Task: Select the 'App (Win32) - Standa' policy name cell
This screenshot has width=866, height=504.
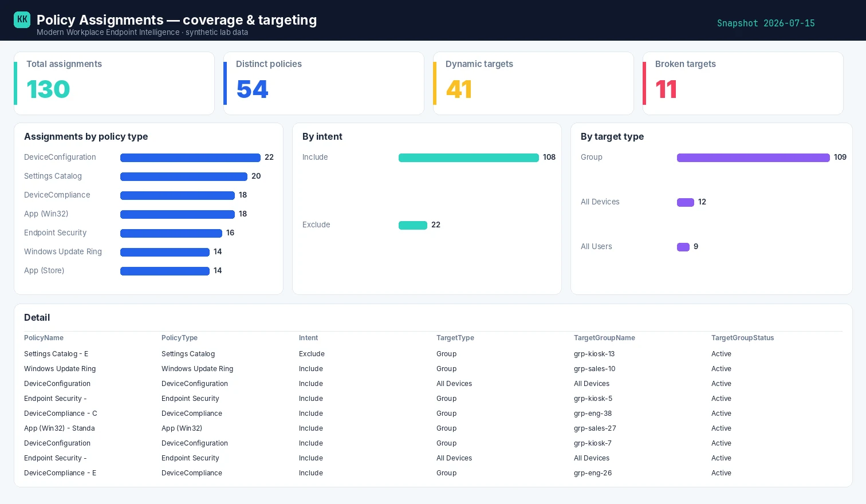Action: 60,428
